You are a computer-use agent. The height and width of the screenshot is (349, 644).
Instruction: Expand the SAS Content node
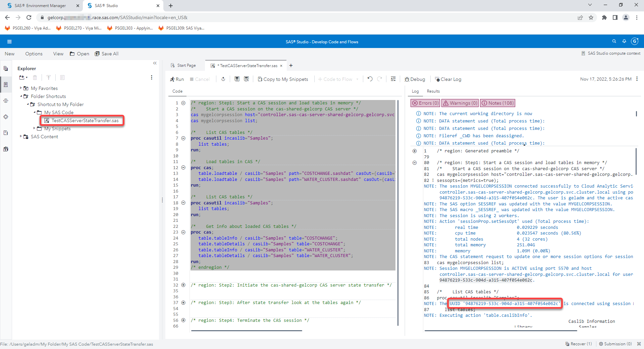tap(21, 136)
